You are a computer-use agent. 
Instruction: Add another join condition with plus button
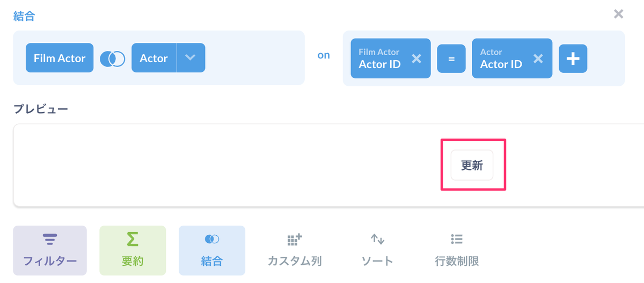click(573, 58)
